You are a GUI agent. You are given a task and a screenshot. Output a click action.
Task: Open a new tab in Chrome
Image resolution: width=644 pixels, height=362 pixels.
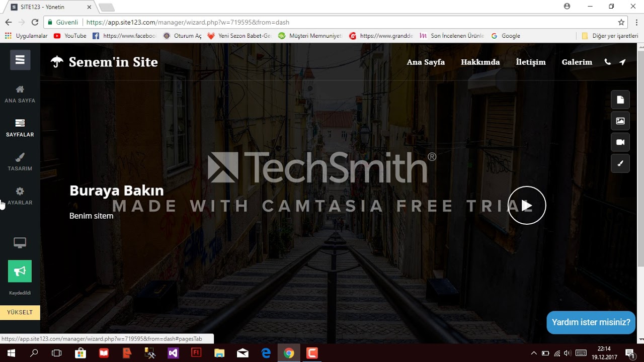107,7
